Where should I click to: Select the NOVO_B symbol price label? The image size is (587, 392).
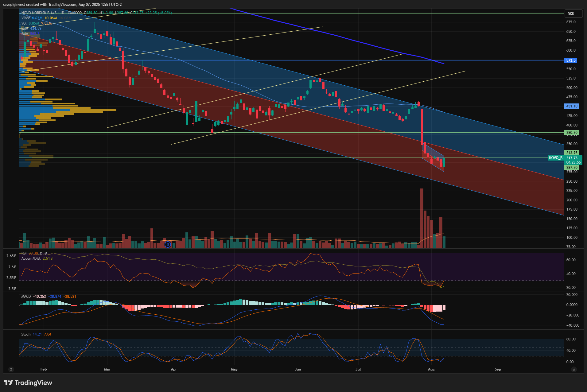pyautogui.click(x=556, y=158)
